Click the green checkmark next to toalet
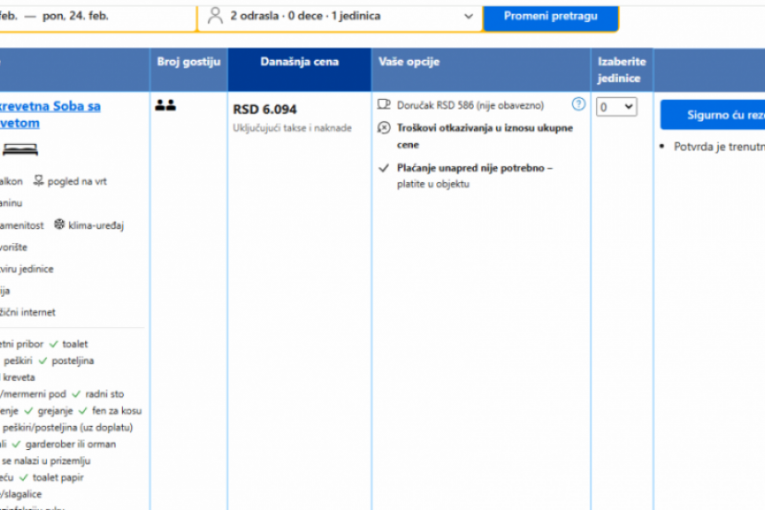 click(53, 343)
